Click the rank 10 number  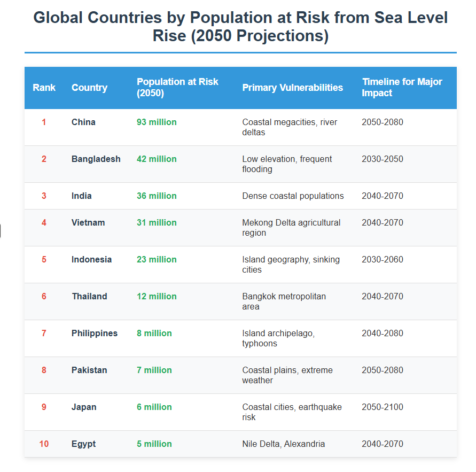[44, 444]
